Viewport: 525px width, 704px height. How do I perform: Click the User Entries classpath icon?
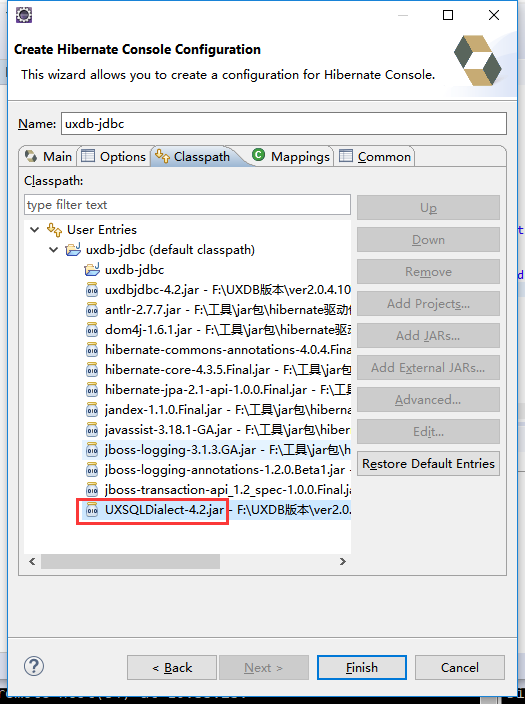(54, 230)
